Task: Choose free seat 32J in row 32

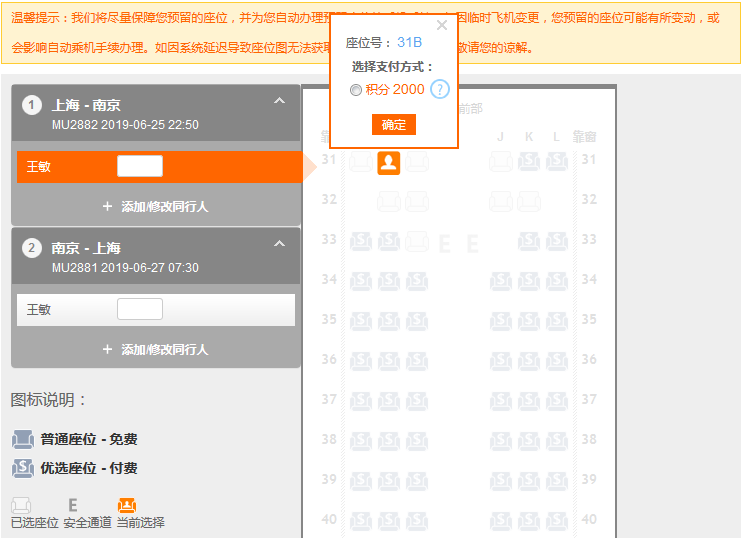Action: (501, 201)
